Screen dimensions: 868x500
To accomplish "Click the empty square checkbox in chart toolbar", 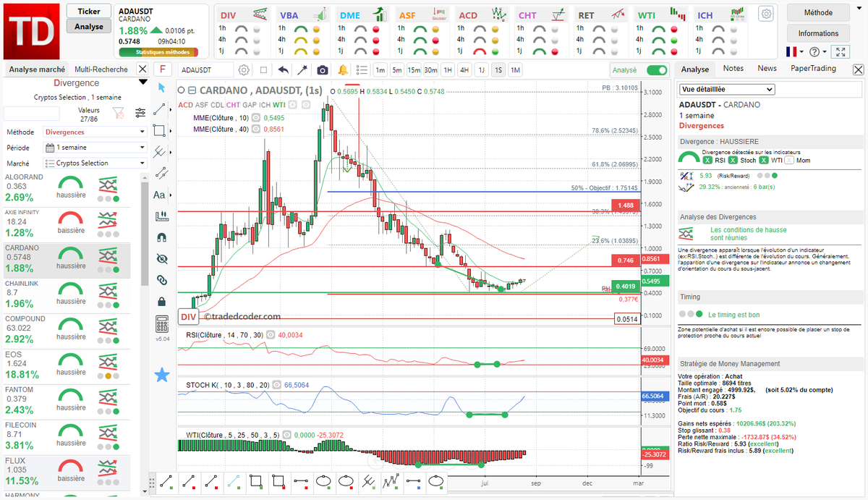I will (x=263, y=70).
